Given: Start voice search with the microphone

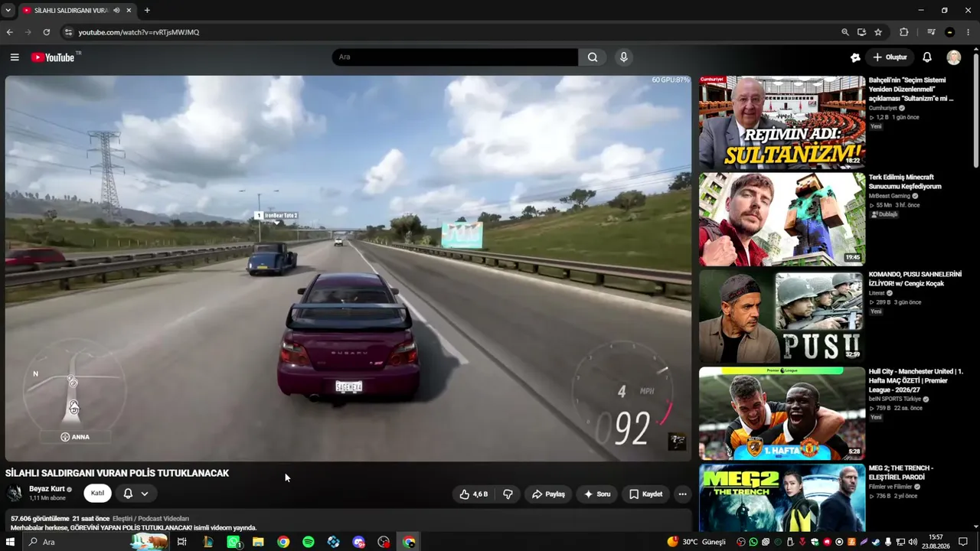Looking at the screenshot, I should point(624,57).
